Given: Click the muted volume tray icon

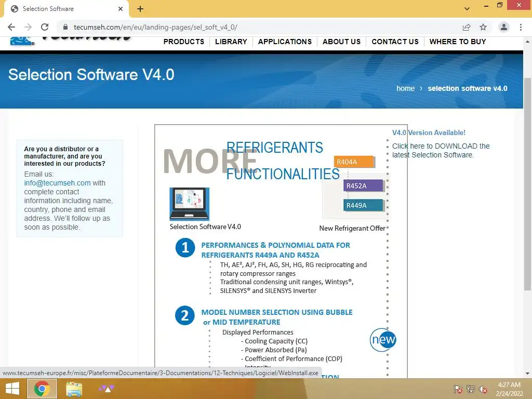Looking at the screenshot, I should pos(483,389).
